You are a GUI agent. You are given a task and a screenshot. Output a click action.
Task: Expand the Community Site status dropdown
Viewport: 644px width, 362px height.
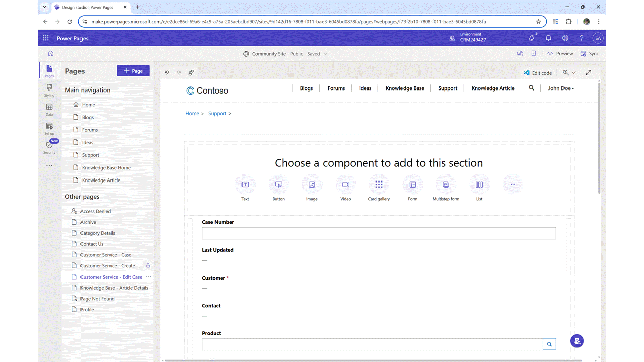[326, 54]
